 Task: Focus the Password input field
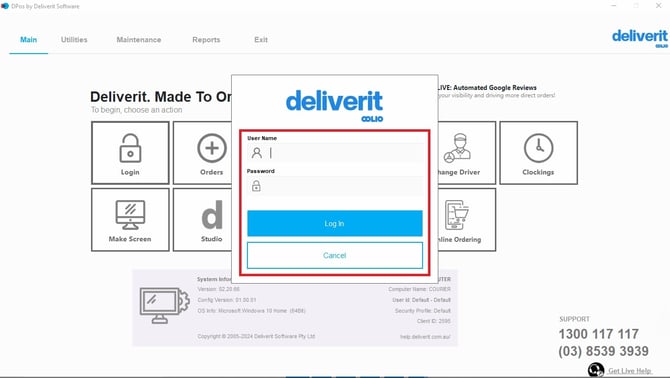pos(335,186)
